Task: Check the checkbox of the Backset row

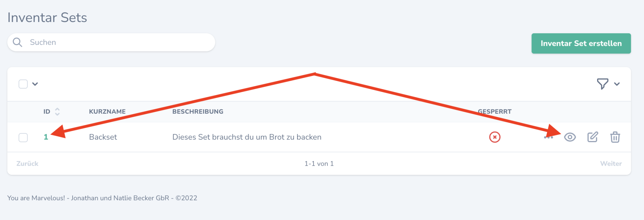Action: [x=23, y=137]
